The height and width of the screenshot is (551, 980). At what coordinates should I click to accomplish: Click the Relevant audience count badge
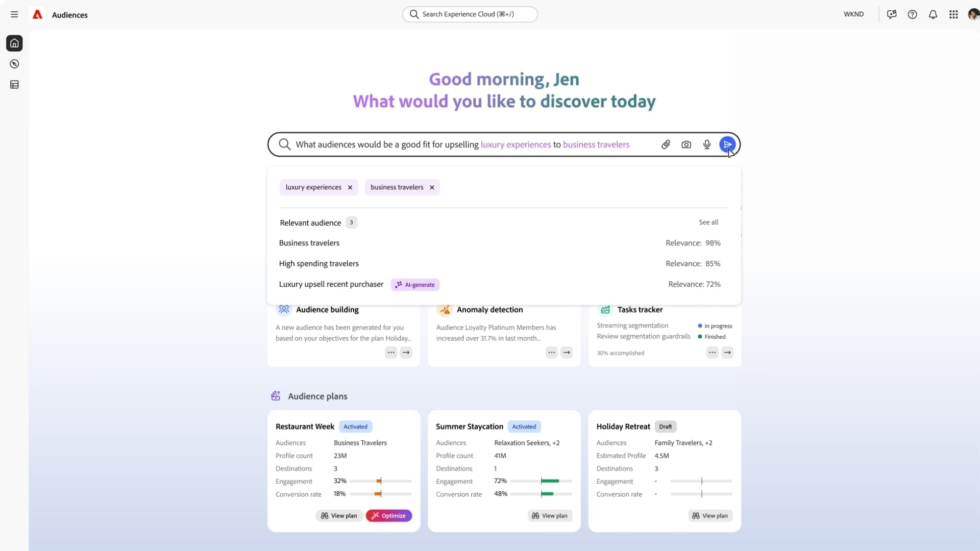(351, 222)
